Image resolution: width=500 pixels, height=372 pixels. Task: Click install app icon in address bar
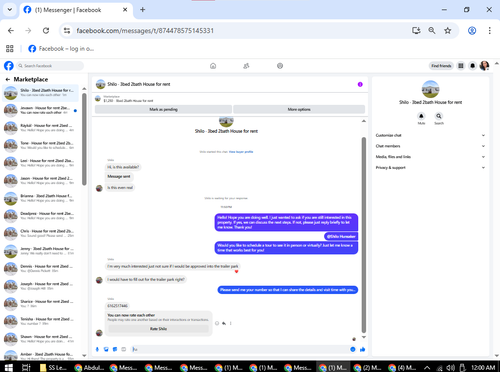tap(416, 31)
